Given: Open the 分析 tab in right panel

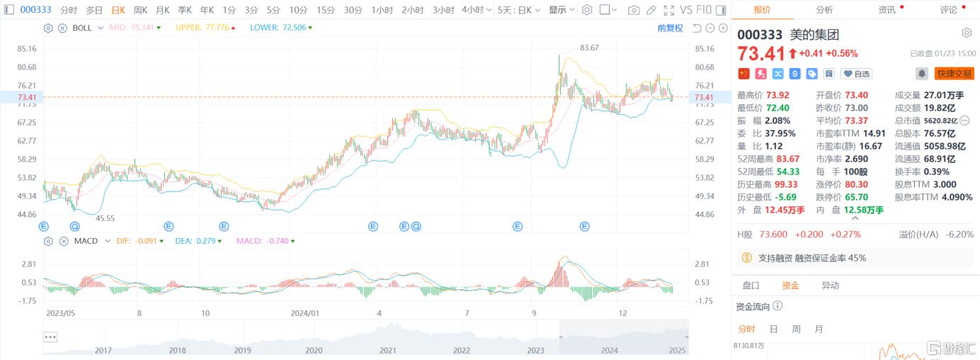Looking at the screenshot, I should coord(824,10).
